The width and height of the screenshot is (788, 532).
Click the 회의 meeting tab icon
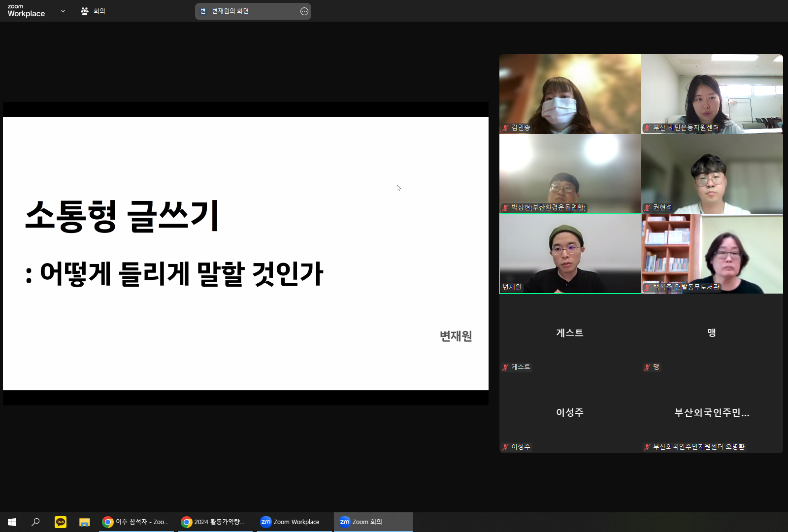pos(85,11)
